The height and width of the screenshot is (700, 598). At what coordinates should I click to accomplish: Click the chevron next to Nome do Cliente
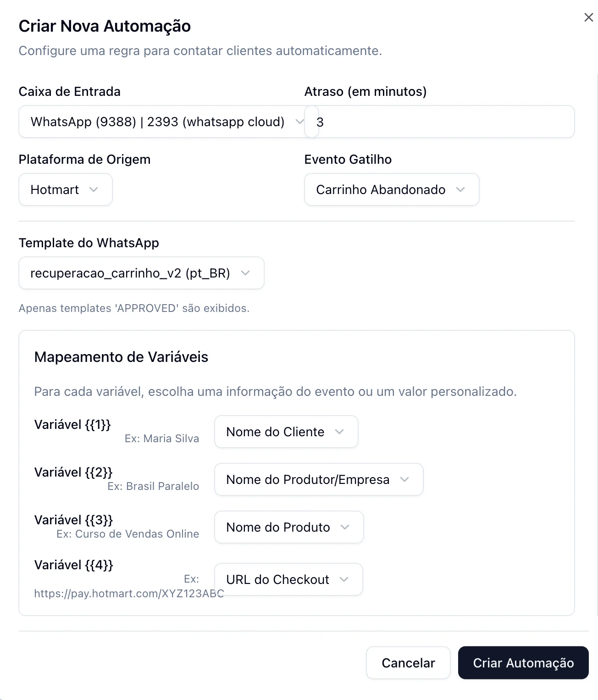[x=340, y=432]
